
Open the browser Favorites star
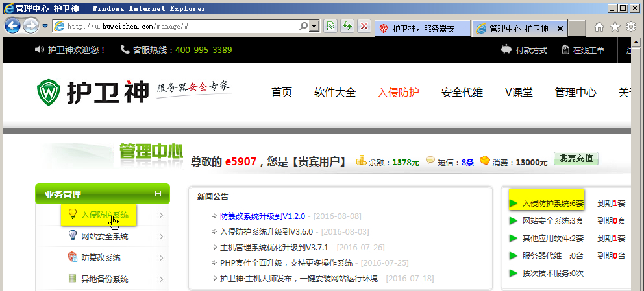[614, 27]
